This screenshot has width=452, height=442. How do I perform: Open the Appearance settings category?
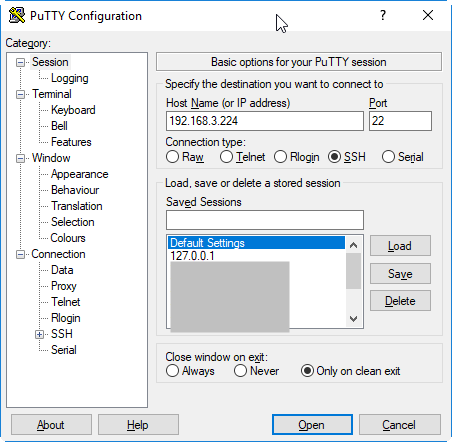tap(79, 174)
